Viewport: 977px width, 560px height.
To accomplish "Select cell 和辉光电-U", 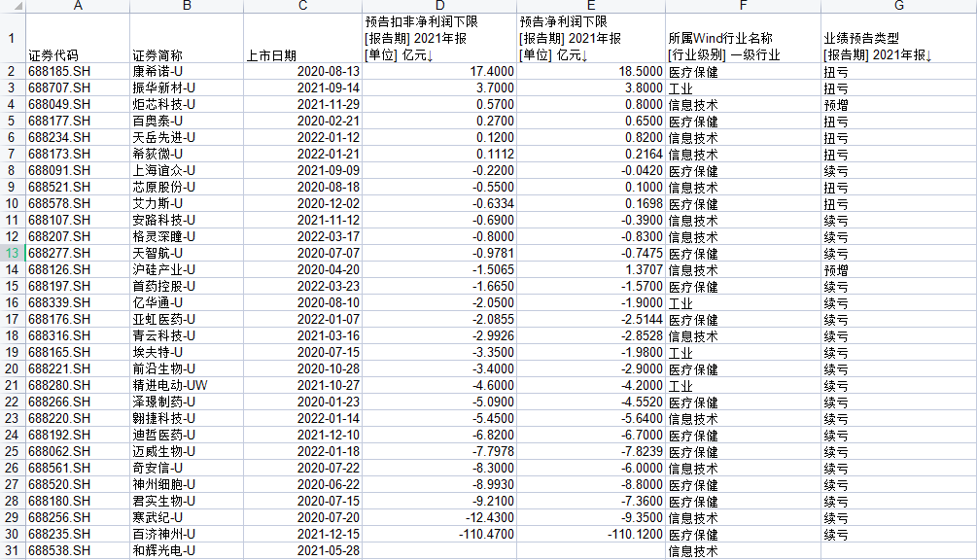I will pyautogui.click(x=187, y=550).
